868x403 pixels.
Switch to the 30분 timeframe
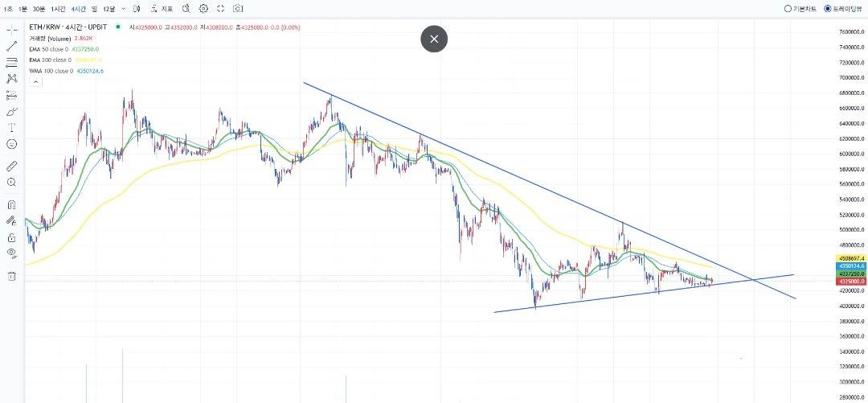click(39, 9)
